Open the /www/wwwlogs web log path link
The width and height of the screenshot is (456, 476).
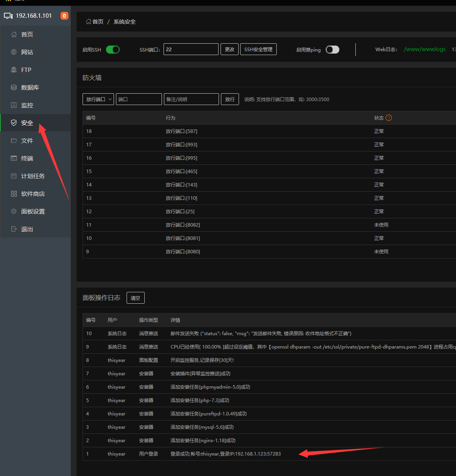click(x=425, y=49)
